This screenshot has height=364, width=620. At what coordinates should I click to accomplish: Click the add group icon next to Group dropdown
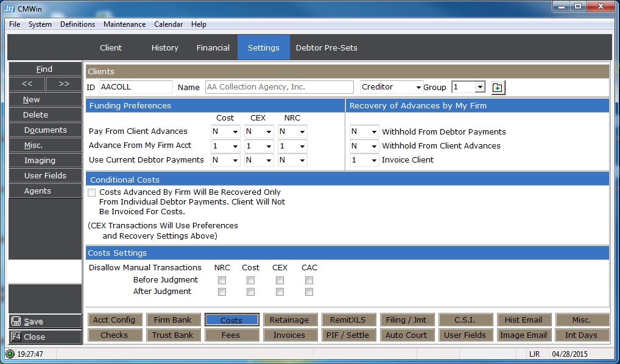click(498, 88)
